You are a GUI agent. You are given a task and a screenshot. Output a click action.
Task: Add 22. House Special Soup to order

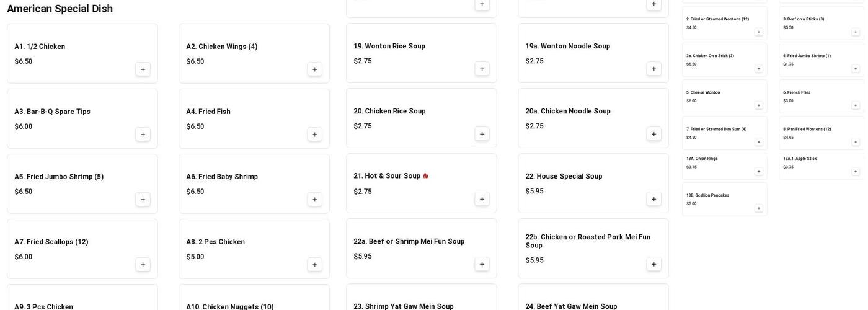pyautogui.click(x=653, y=199)
